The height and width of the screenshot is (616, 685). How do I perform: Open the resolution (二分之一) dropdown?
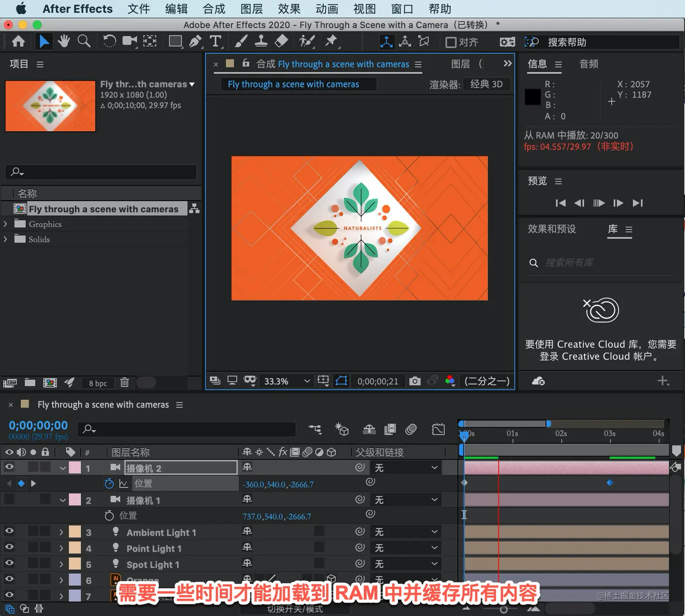[487, 381]
